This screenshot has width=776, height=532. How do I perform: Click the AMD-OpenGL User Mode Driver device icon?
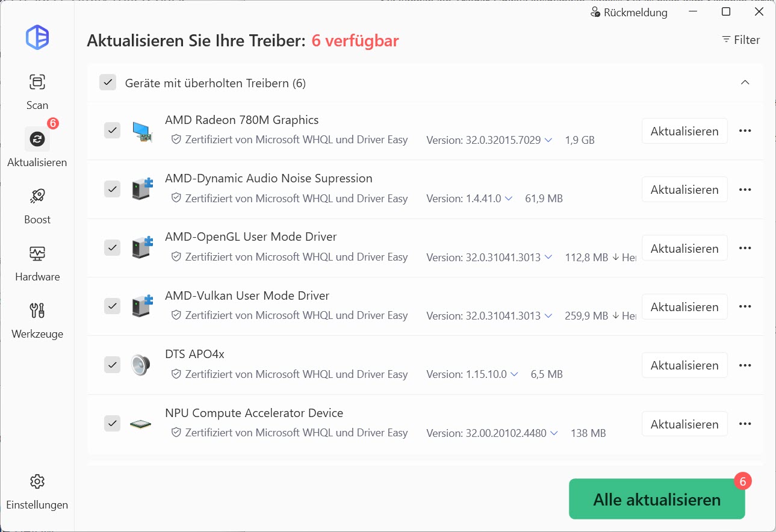(142, 247)
